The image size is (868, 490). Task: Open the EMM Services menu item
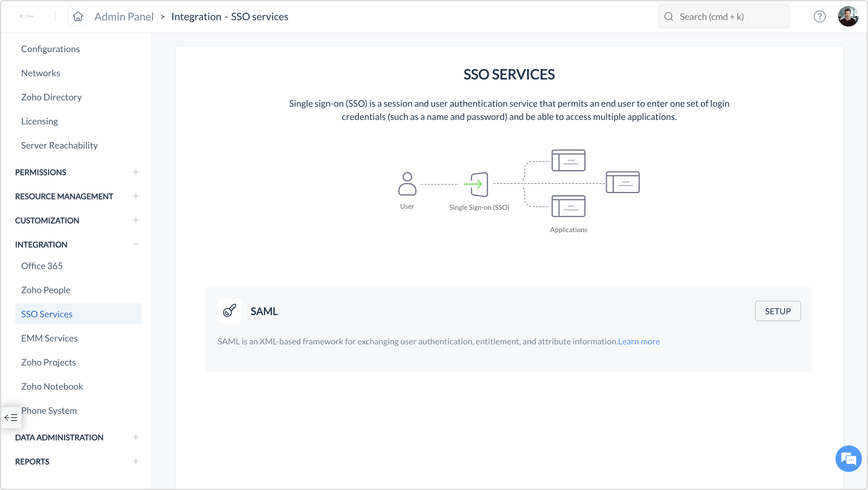(x=49, y=338)
